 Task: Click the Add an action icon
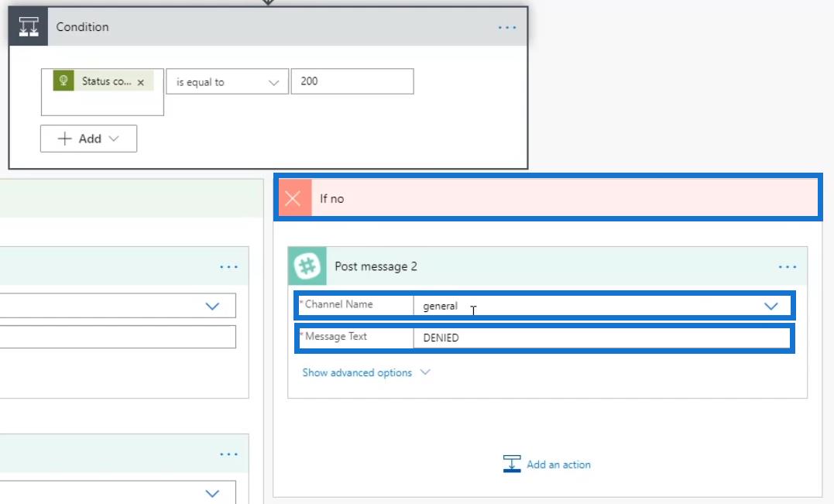point(512,464)
